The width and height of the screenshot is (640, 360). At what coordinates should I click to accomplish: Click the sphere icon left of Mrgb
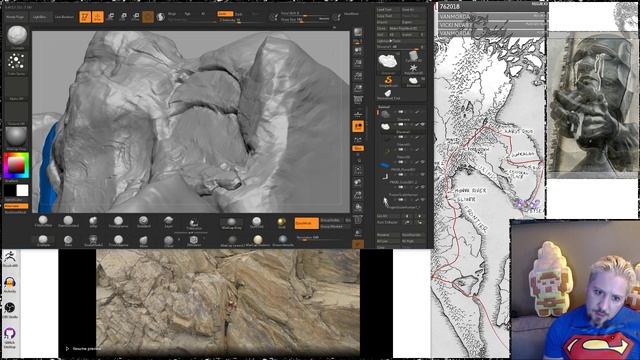point(160,17)
